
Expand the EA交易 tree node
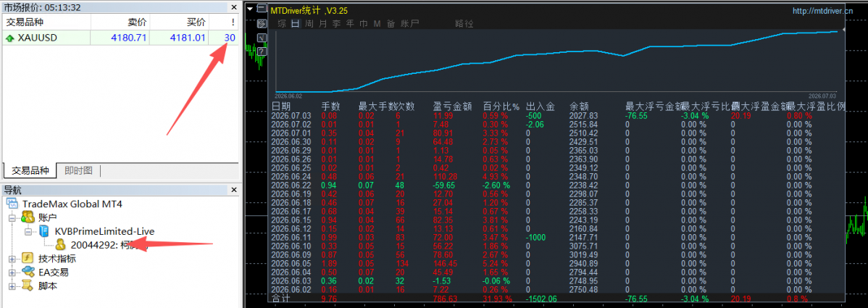[12, 272]
